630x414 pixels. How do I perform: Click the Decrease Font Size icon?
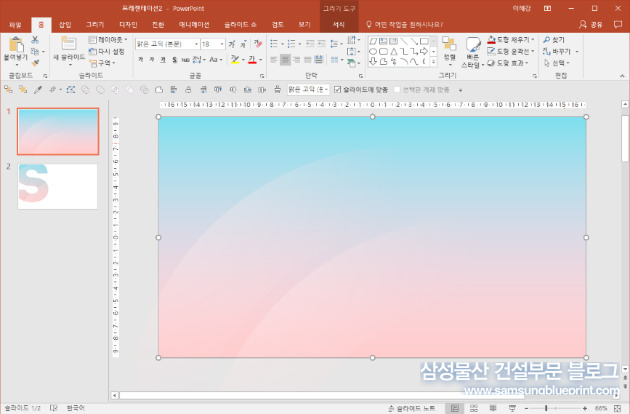pyautogui.click(x=243, y=44)
